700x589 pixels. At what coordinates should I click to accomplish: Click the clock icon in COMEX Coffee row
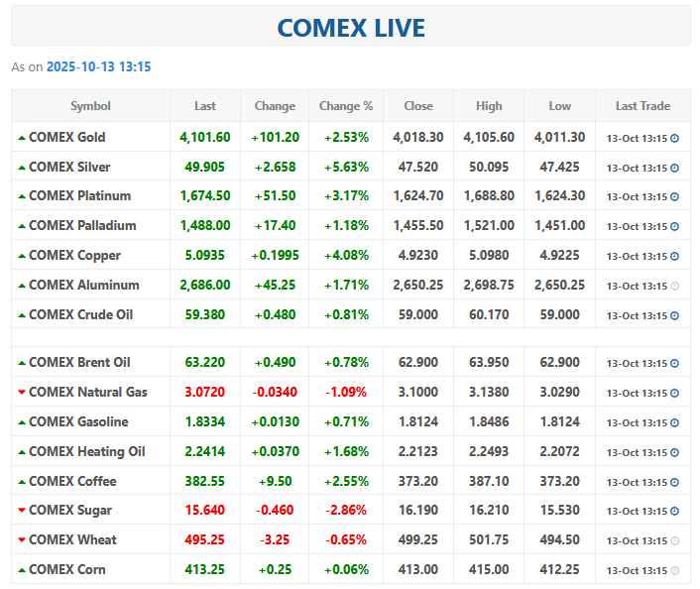point(675,482)
